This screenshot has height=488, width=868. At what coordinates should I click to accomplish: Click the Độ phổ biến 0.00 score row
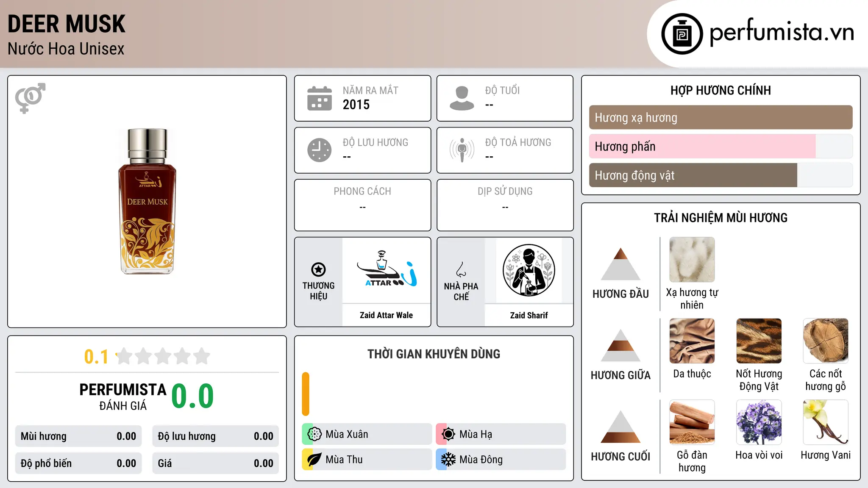pyautogui.click(x=78, y=463)
